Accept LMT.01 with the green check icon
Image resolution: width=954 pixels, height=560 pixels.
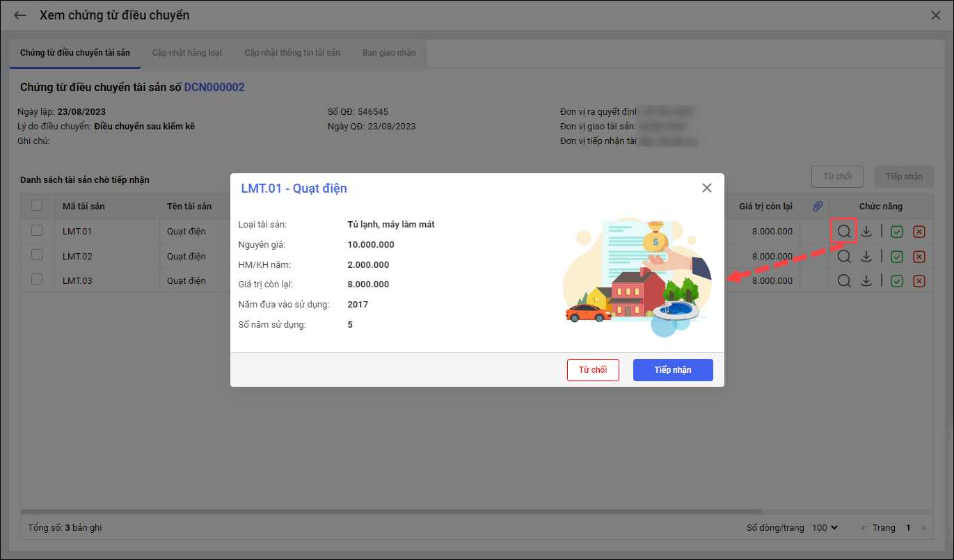[897, 232]
